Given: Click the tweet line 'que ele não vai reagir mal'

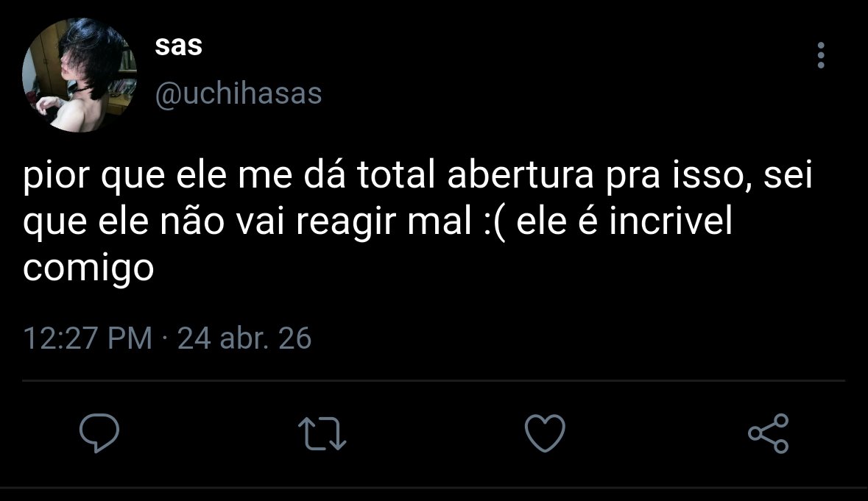Looking at the screenshot, I should [247, 221].
